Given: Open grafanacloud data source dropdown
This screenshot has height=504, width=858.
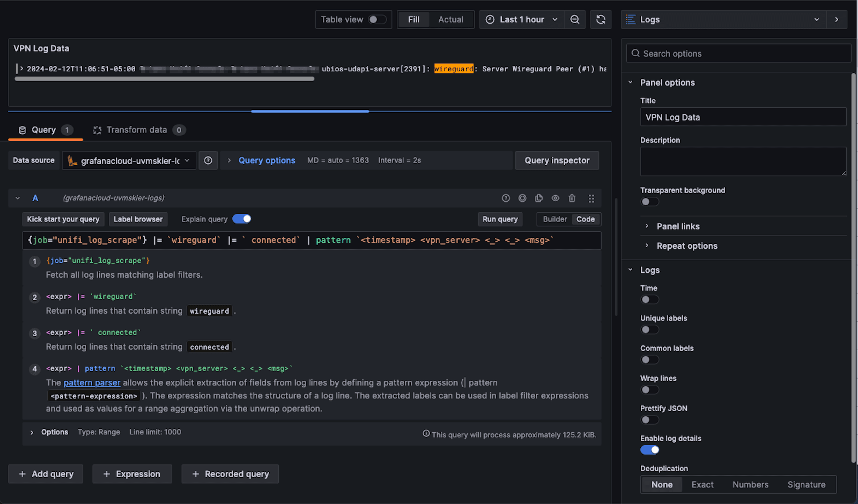Looking at the screenshot, I should tap(129, 160).
